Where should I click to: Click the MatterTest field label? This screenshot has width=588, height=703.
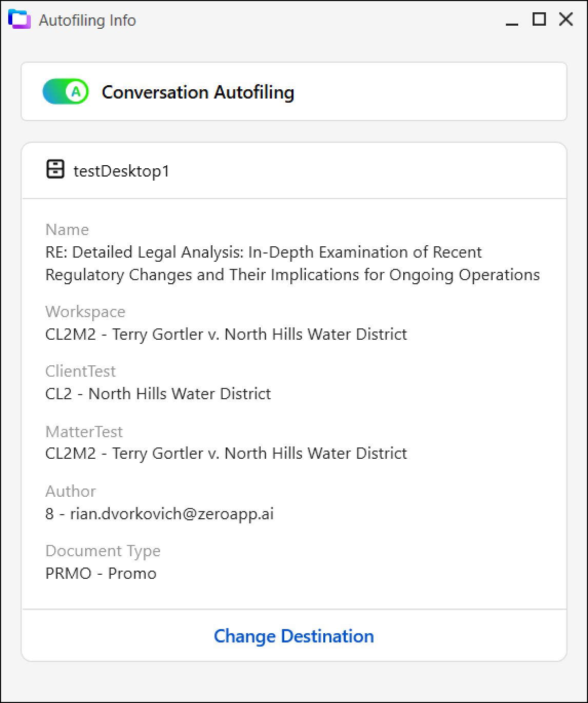(x=84, y=431)
